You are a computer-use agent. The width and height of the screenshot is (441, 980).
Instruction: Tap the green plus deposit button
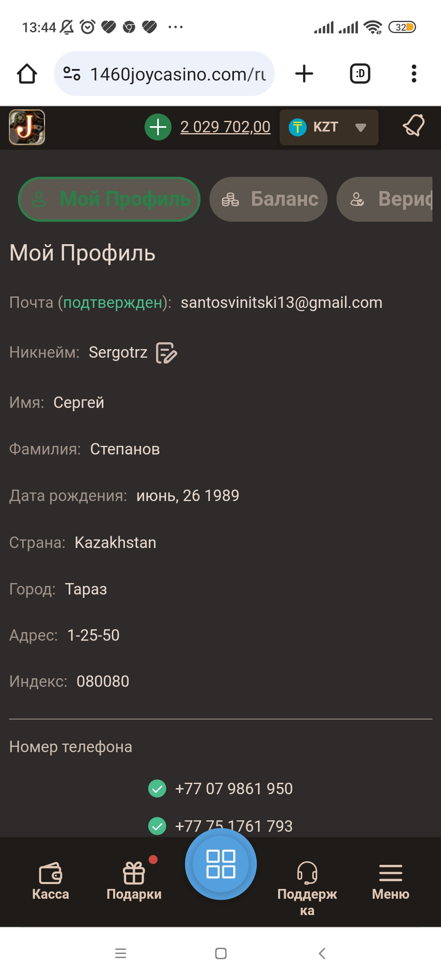(158, 127)
